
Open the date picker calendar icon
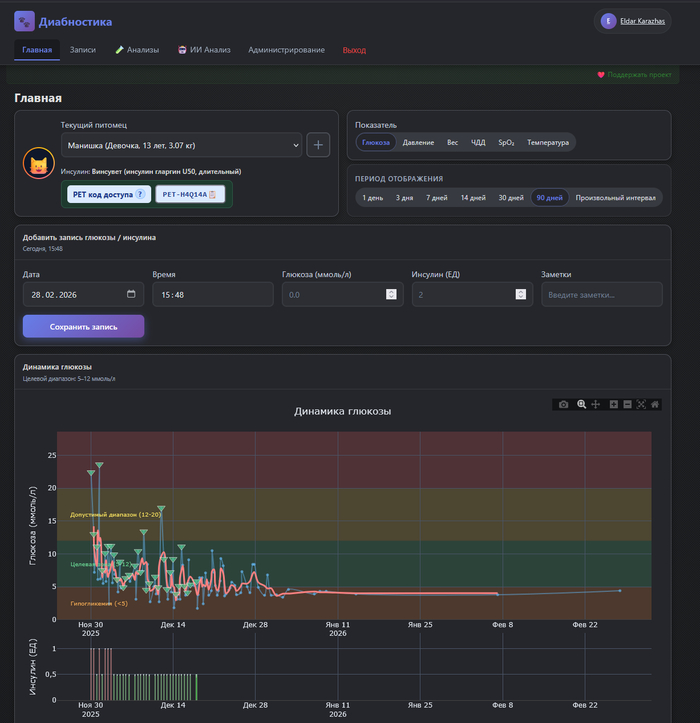pyautogui.click(x=131, y=295)
